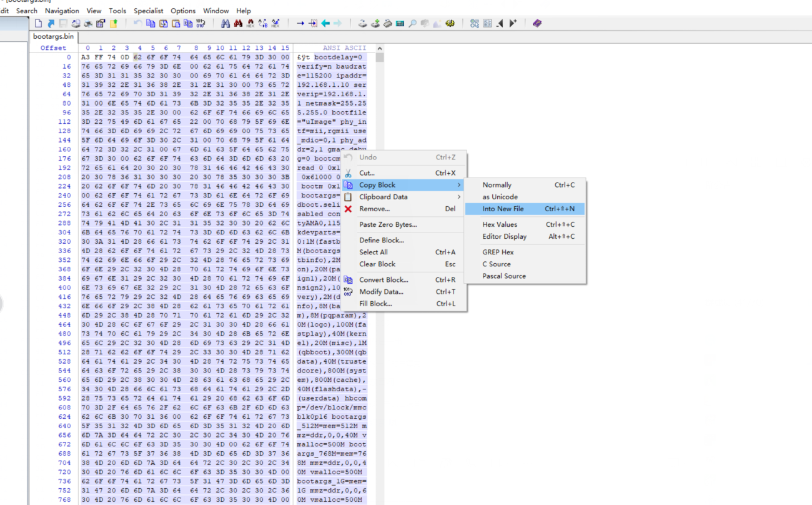Screen dimensions: 812x505
Task: Select the bootargs.bin tab
Action: pos(53,37)
